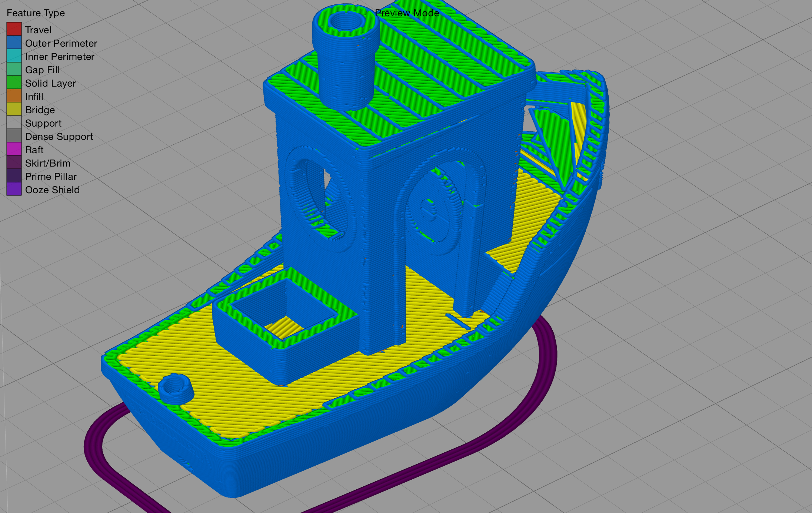Select the blue Outer Perimeter swatch
Image resolution: width=812 pixels, height=513 pixels.
14,43
